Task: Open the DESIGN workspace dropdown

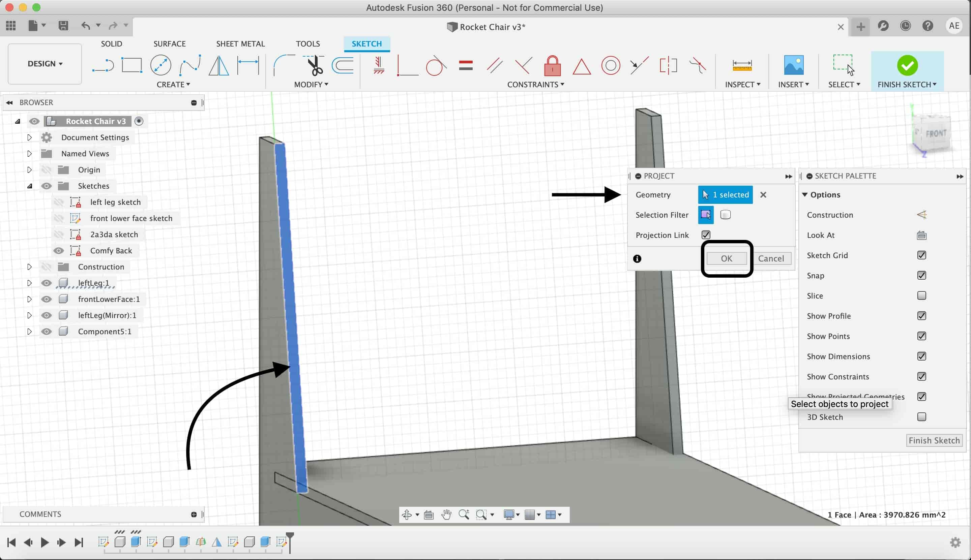Action: tap(45, 64)
